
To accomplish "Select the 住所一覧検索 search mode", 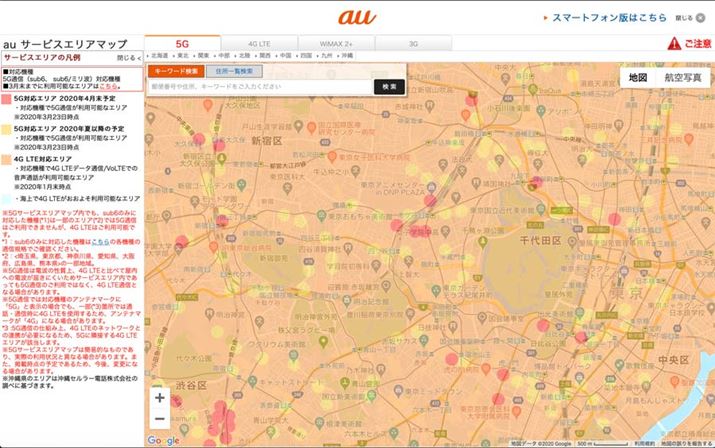I will point(233,72).
